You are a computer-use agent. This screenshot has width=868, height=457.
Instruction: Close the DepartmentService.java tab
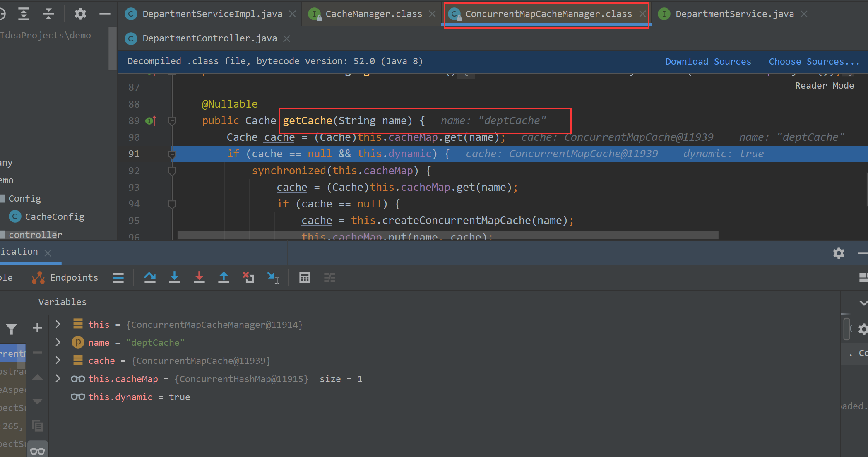click(x=804, y=14)
